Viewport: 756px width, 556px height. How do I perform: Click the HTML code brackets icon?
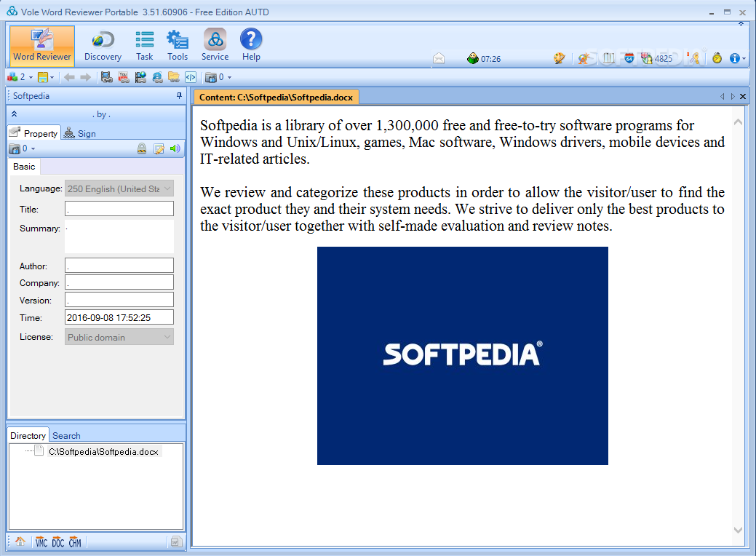click(191, 77)
